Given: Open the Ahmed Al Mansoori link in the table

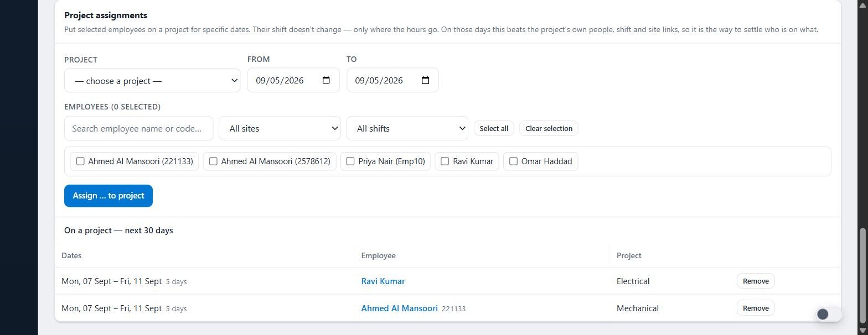Looking at the screenshot, I should click(399, 308).
